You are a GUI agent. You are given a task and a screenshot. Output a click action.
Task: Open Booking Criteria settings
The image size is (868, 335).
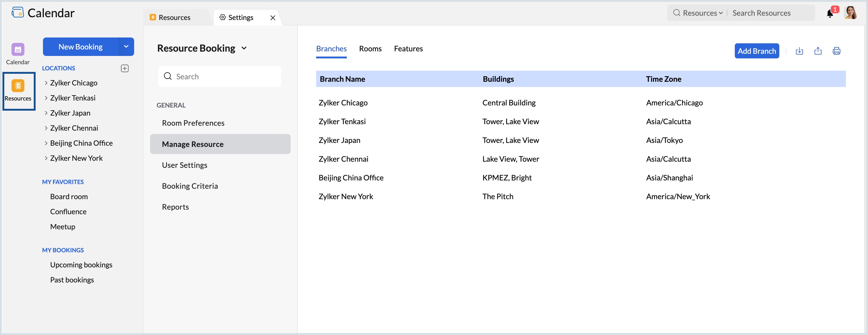(x=190, y=186)
